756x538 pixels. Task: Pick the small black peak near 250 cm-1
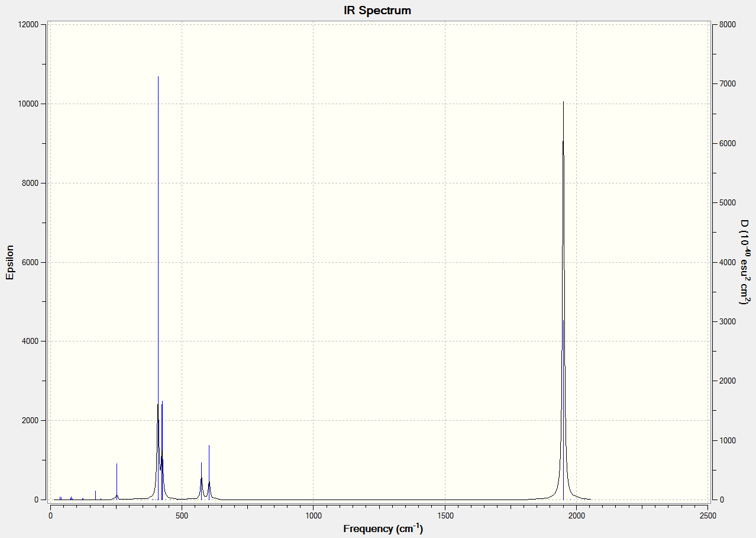coord(117,481)
